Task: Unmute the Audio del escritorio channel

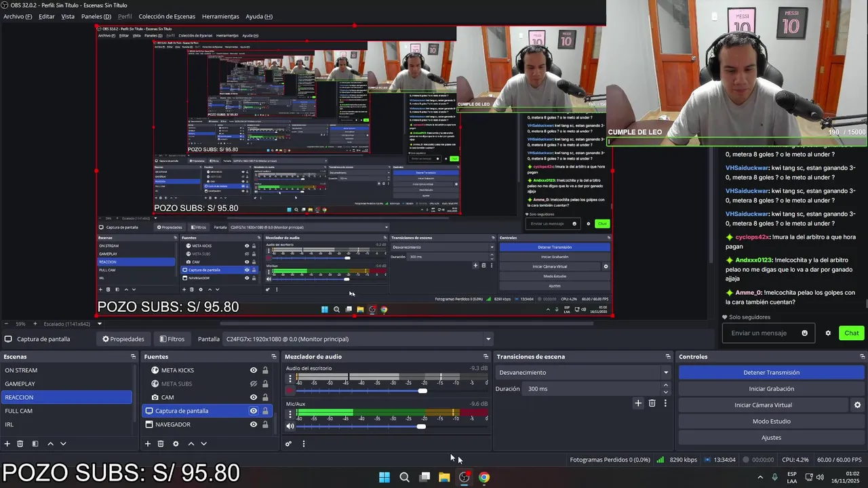Action: (290, 391)
